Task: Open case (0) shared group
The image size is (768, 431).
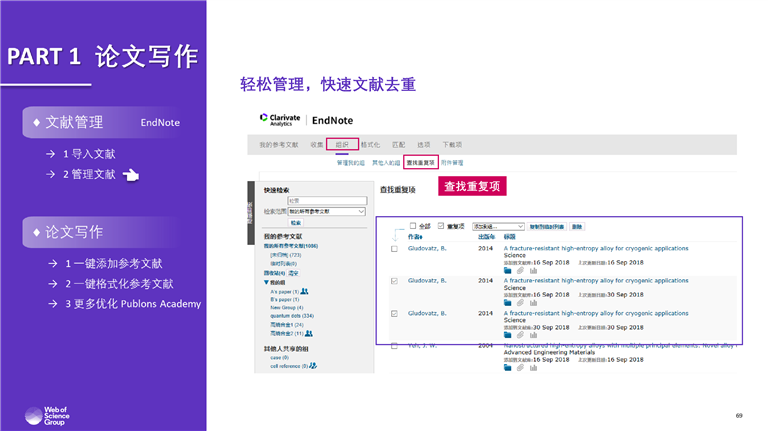Action: point(279,358)
